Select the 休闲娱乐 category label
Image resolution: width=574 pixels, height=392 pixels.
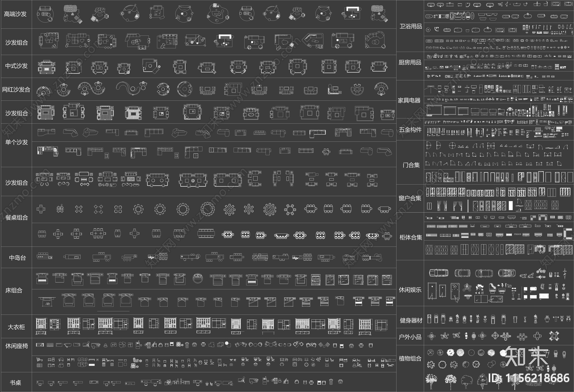(x=410, y=290)
